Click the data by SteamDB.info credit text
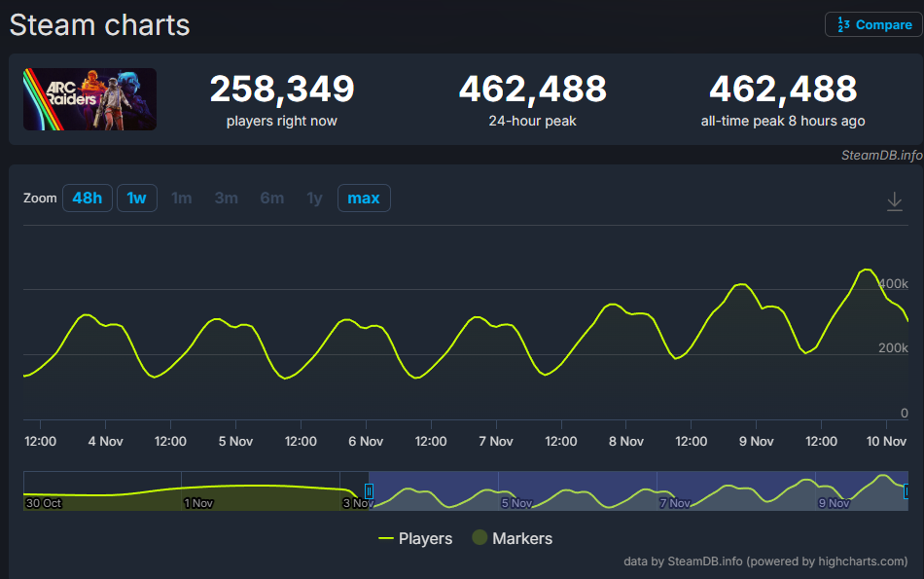924x579 pixels. pos(765,561)
